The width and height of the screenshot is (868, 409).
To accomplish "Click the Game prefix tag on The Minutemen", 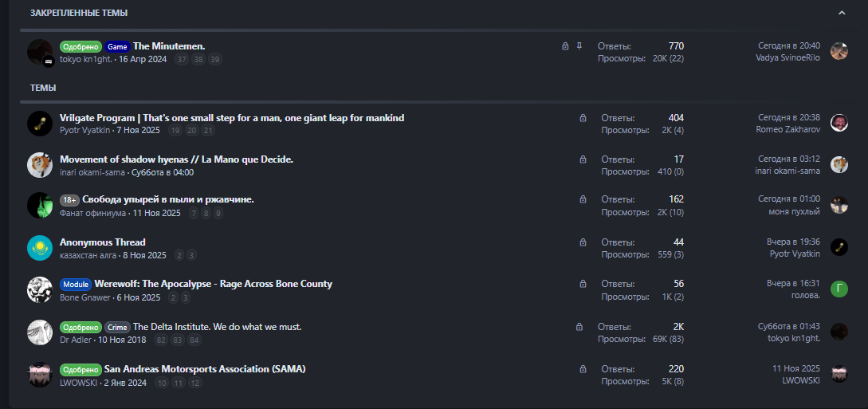I will 117,46.
